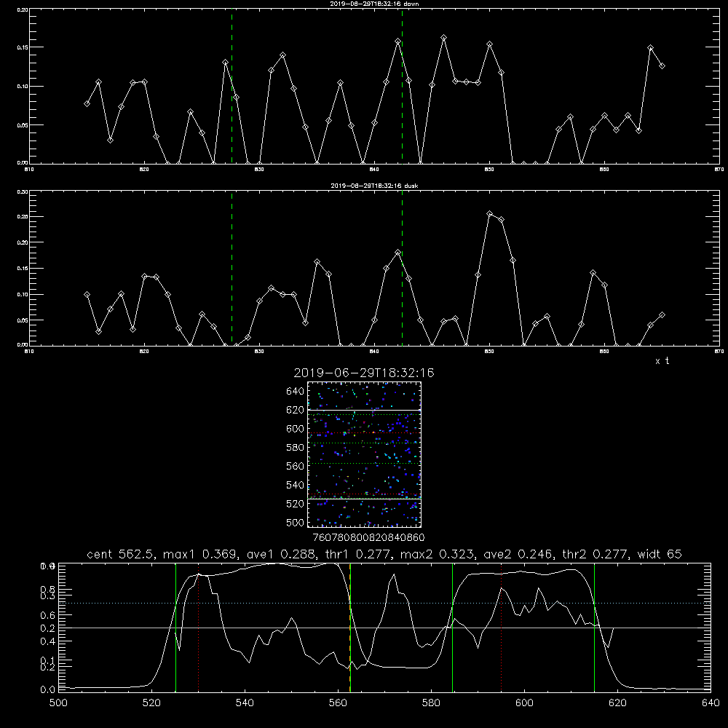This screenshot has height=728, width=728.
Task: Click the "600" x-axis label of bottom plot
Action: pyautogui.click(x=524, y=703)
